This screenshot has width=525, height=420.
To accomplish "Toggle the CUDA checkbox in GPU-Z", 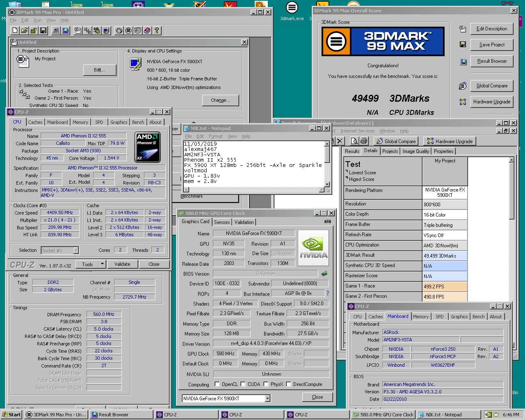I will (243, 384).
